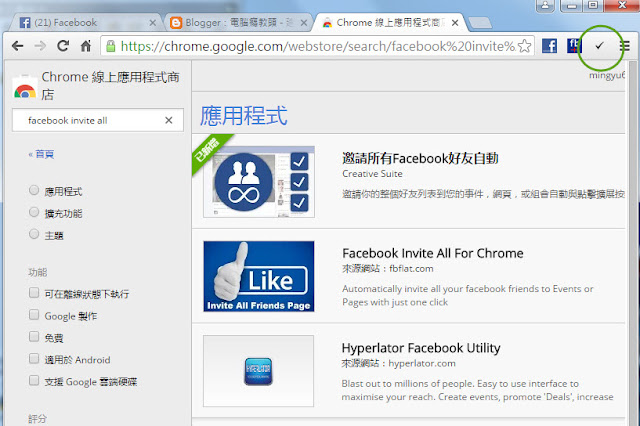Tick the 可在離線狀態下執行 checkbox
The image size is (640, 426).
[x=34, y=293]
